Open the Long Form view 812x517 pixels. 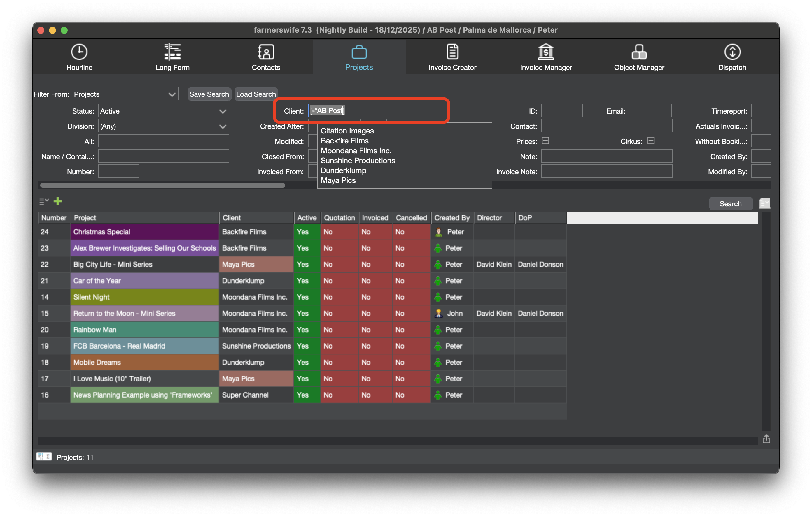click(172, 57)
